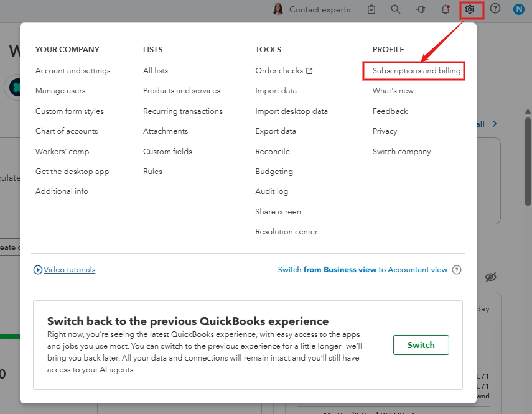
Task: Choose Import data
Action: pos(276,91)
